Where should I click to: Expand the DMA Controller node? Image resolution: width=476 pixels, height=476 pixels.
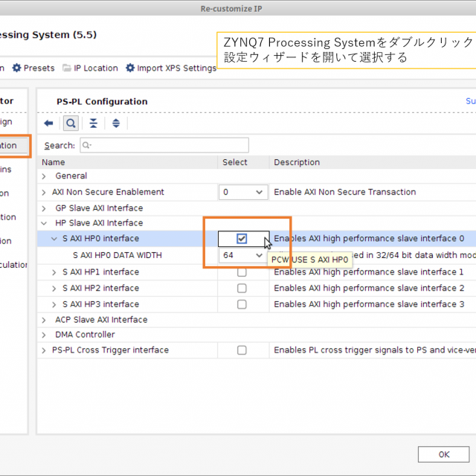[45, 335]
